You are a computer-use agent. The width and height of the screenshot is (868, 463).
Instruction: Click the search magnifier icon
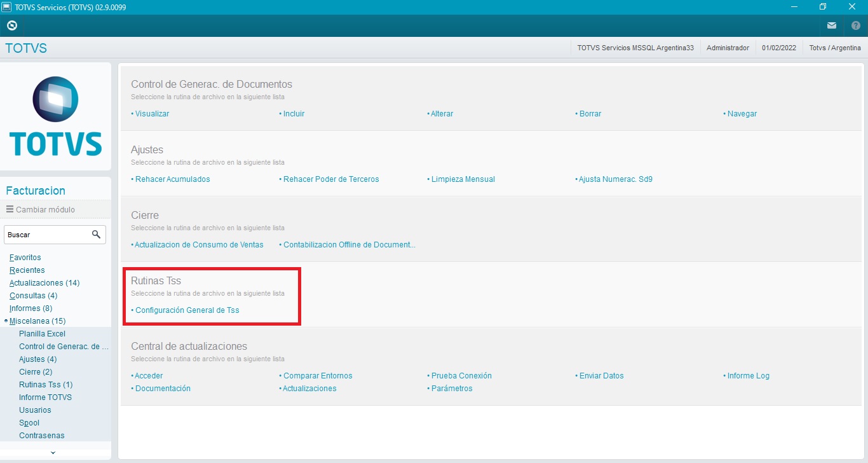(x=97, y=235)
